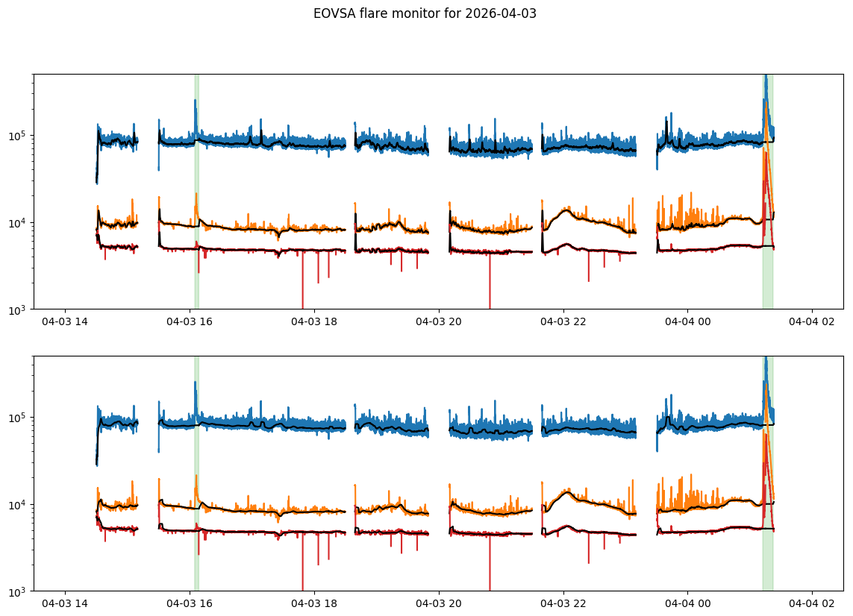Select the orange curve hump near 22:00 in the upper plot

[x=566, y=211]
